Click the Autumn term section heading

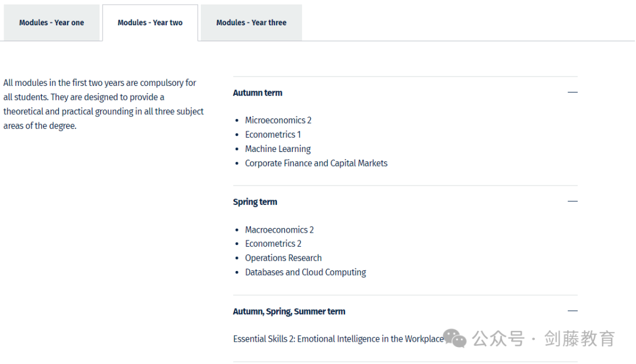point(257,93)
